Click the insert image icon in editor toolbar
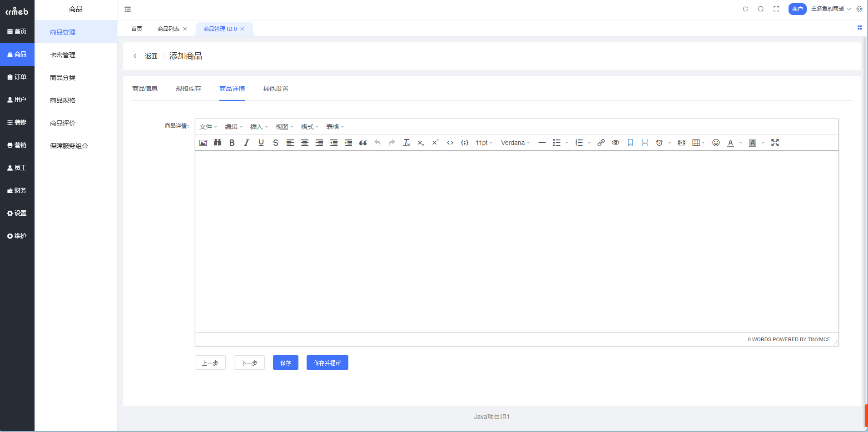 (x=203, y=143)
